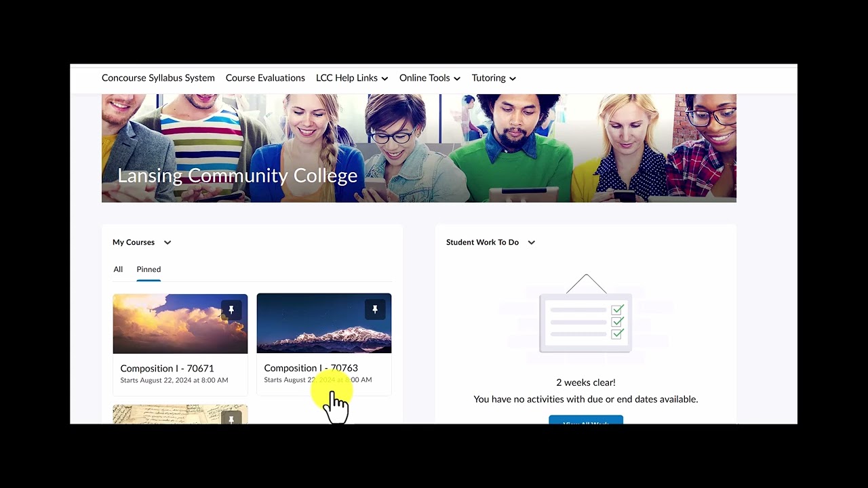Open the Tutoring dropdown menu

(x=494, y=78)
